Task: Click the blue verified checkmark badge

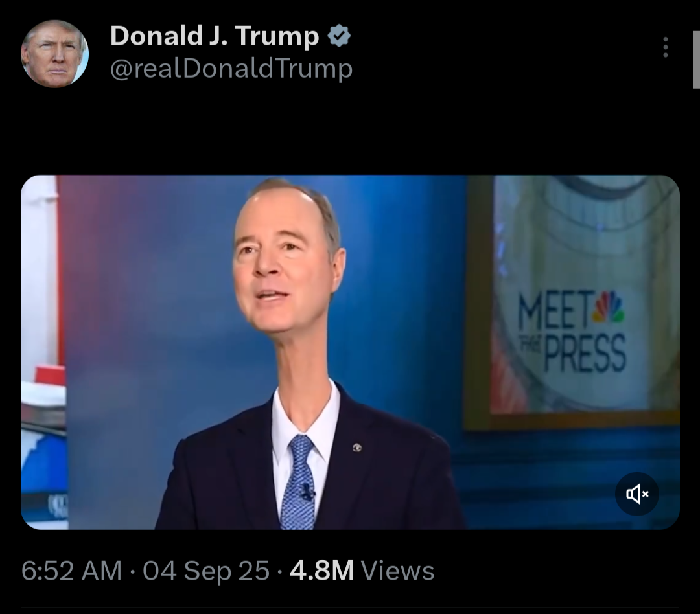Action: [339, 36]
